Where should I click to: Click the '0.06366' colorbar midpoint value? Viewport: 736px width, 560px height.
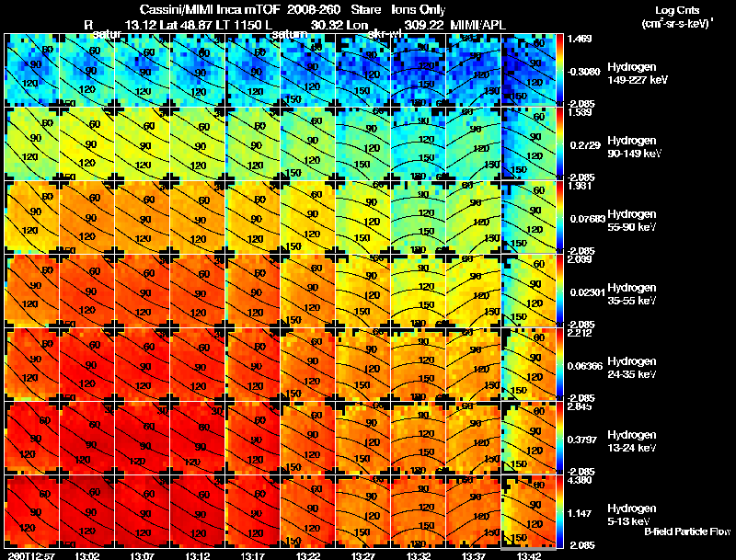(x=585, y=366)
